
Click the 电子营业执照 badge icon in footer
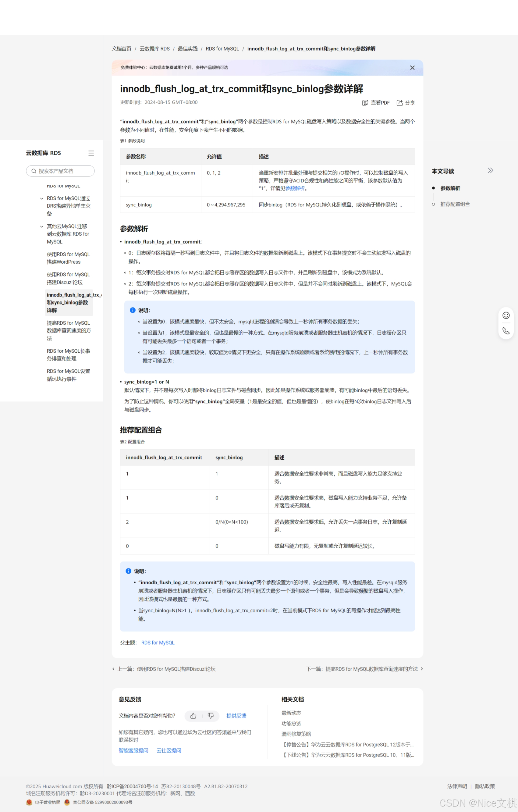[x=29, y=802]
